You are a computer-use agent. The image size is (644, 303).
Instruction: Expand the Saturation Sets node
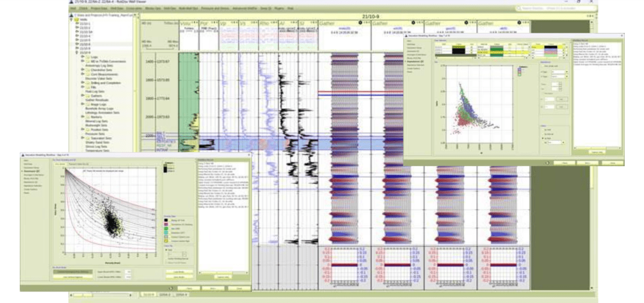[83, 138]
